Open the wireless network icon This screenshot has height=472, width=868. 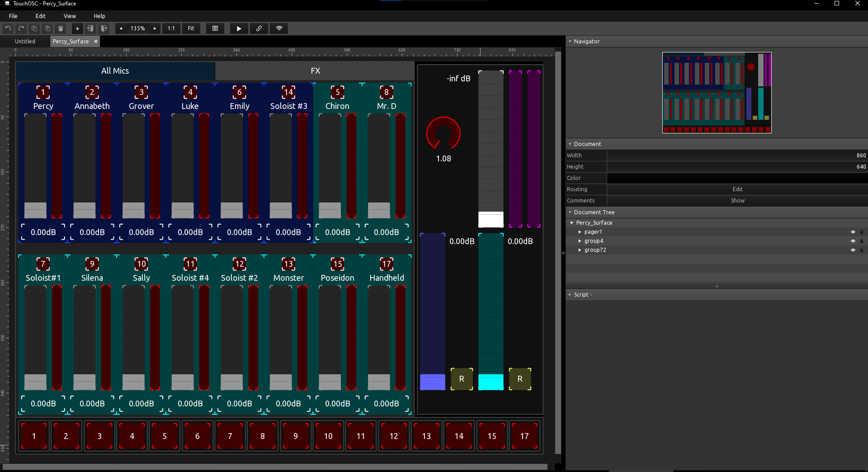(279, 28)
